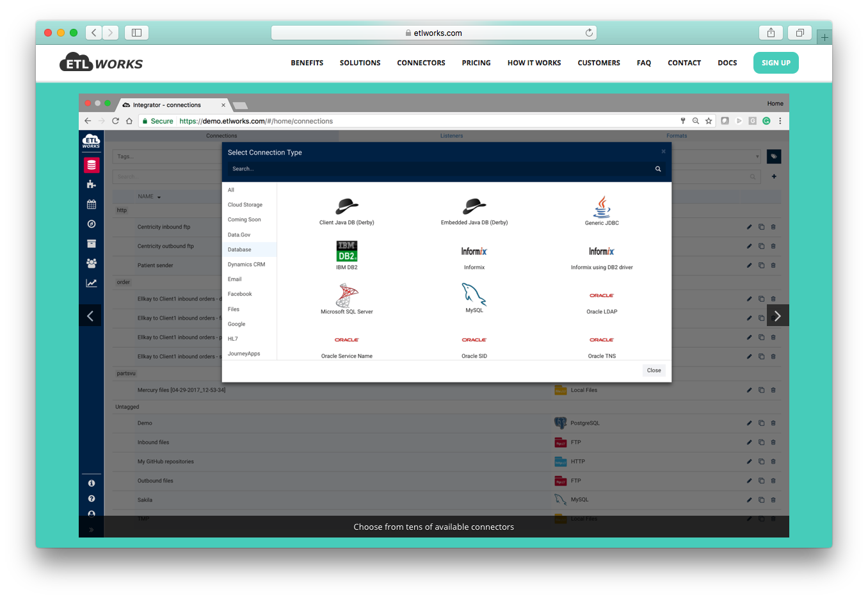This screenshot has width=868, height=599.
Task: Click Search field in Select Connection Type
Action: click(x=440, y=169)
